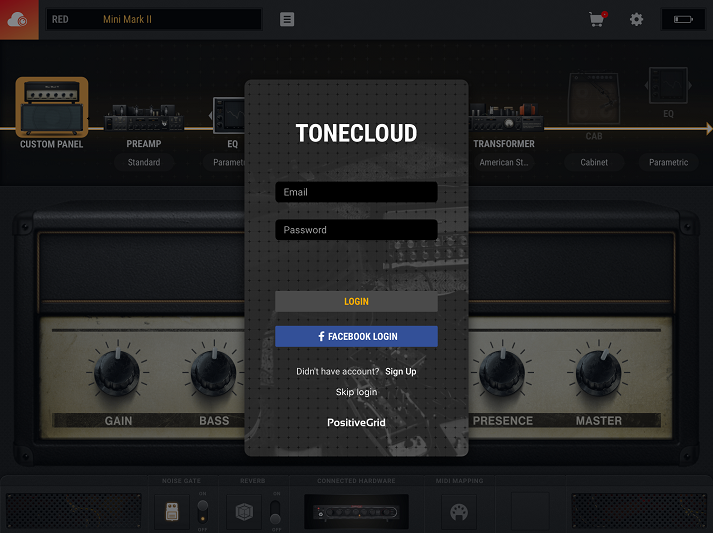Open the settings gear
713x533 pixels.
(x=636, y=19)
